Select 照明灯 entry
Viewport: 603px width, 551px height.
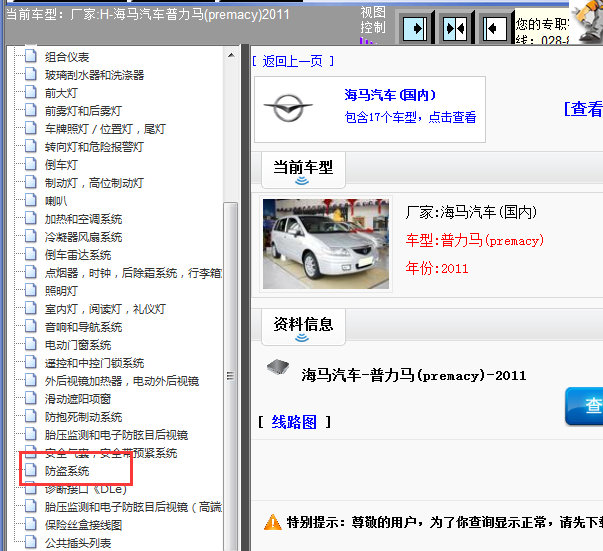[x=61, y=291]
